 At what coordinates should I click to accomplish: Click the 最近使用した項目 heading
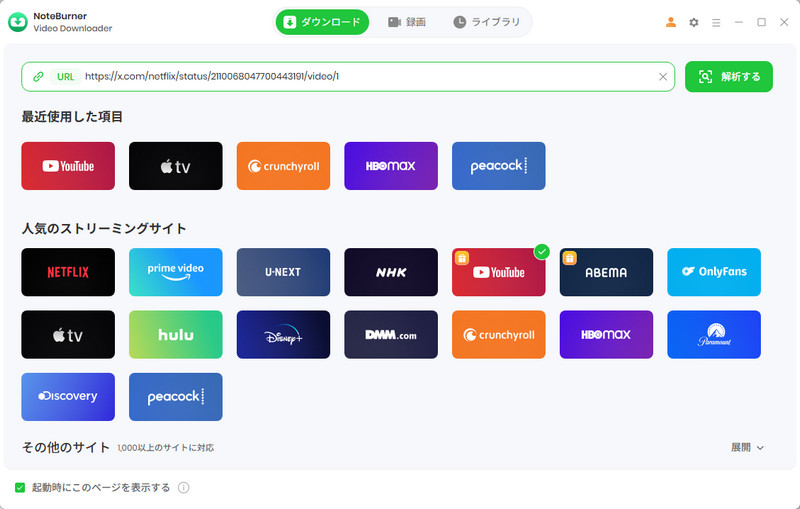(72, 117)
